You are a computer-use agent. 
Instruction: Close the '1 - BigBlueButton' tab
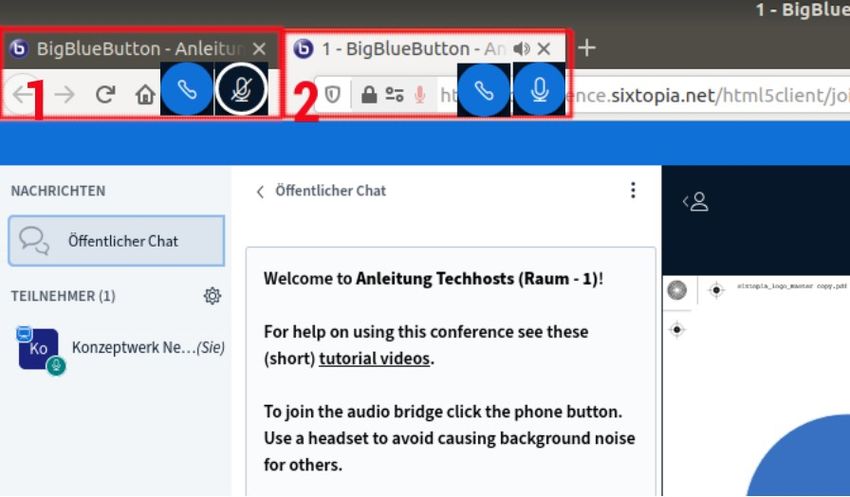544,49
